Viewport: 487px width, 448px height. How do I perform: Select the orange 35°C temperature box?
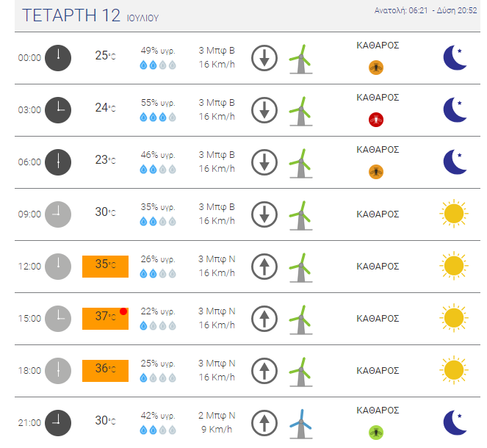click(105, 267)
